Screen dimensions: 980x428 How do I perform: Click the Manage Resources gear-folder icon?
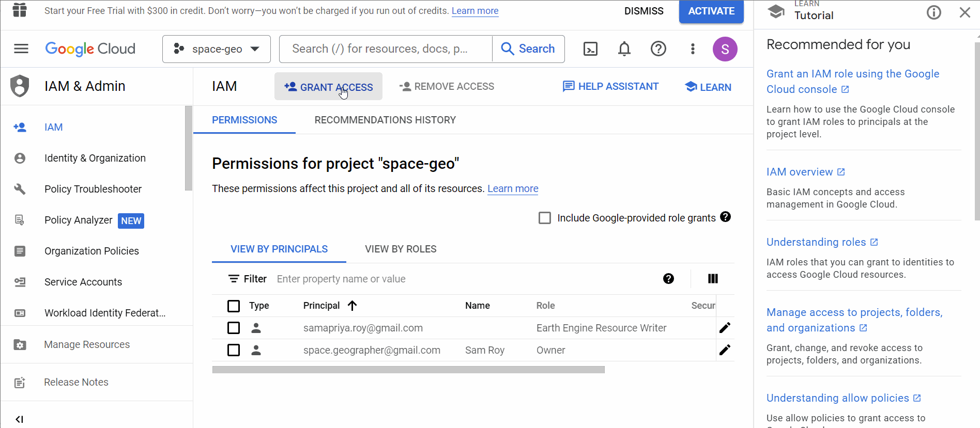(x=20, y=344)
